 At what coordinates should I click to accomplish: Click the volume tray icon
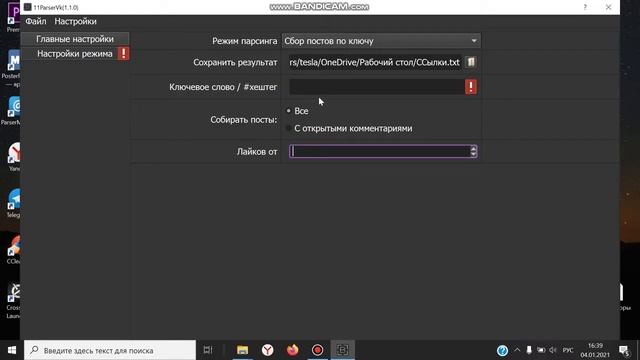pyautogui.click(x=553, y=350)
